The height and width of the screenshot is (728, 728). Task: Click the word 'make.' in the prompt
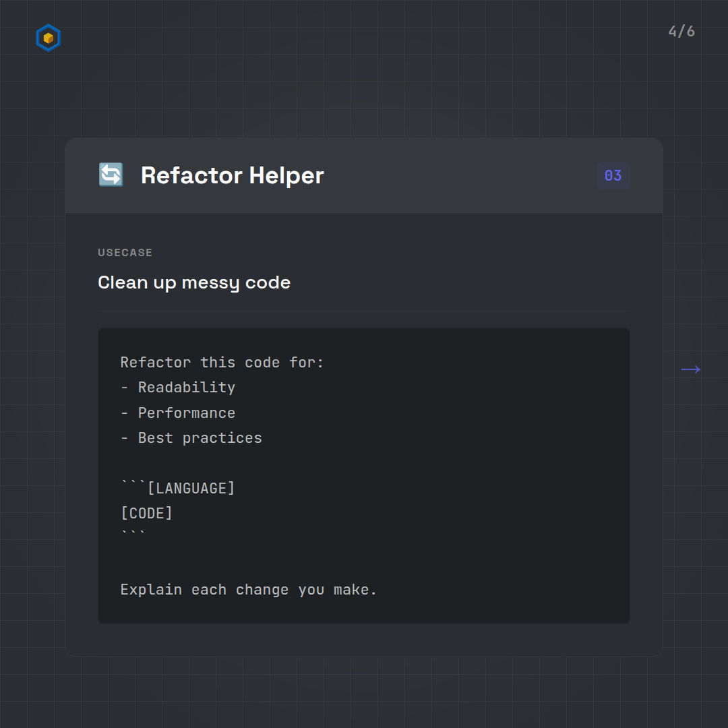click(x=355, y=590)
